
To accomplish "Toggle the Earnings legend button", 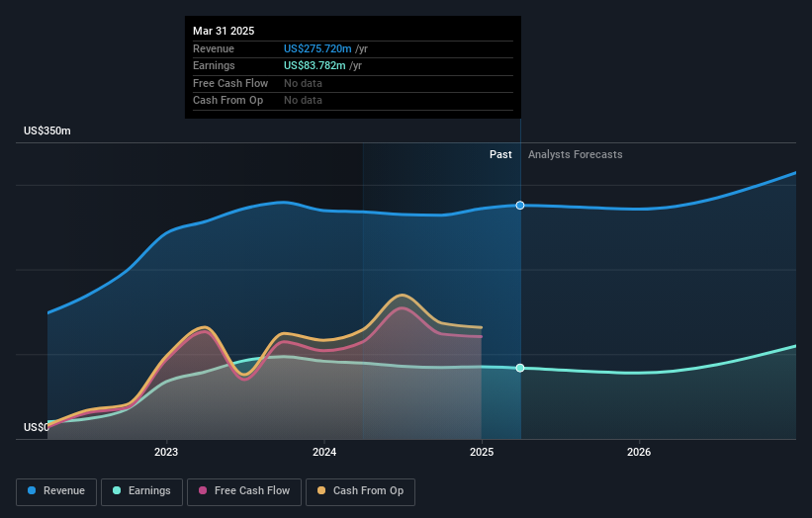I will pyautogui.click(x=141, y=491).
